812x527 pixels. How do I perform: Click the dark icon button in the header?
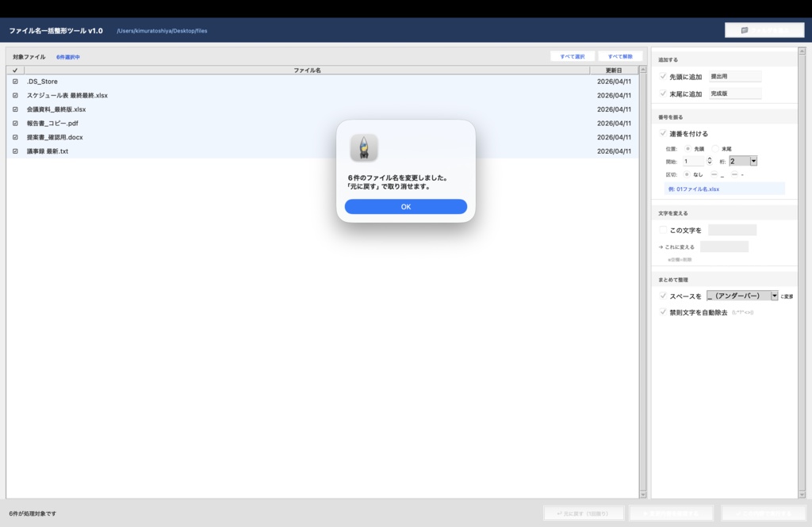tap(764, 29)
